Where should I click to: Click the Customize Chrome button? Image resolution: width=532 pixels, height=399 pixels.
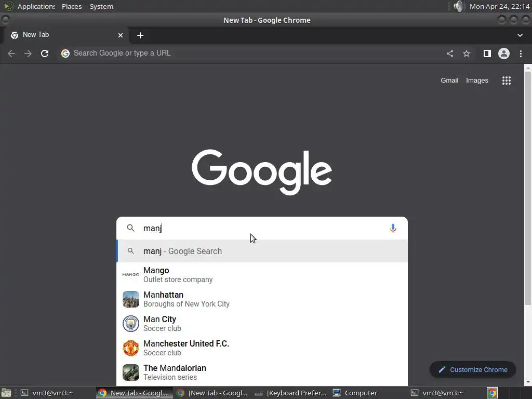[473, 369]
